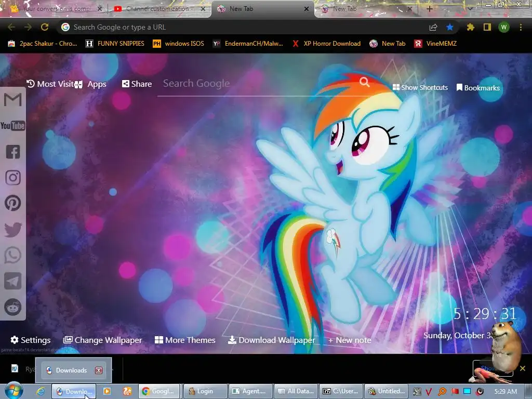
Task: Close the Channel customization tab
Action: point(203,9)
